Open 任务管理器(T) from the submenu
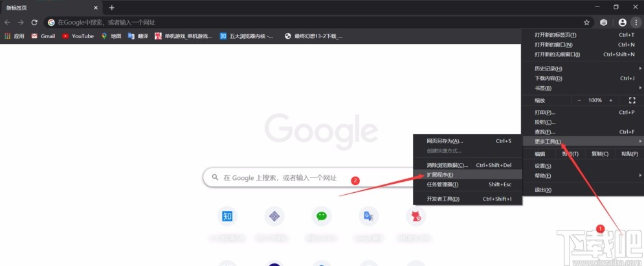644x266 pixels. (x=468, y=184)
